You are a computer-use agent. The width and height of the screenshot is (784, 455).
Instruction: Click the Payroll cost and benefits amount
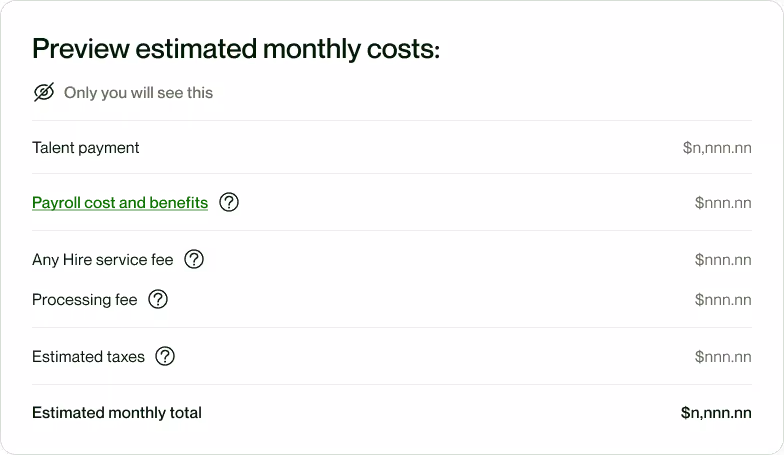[723, 203]
